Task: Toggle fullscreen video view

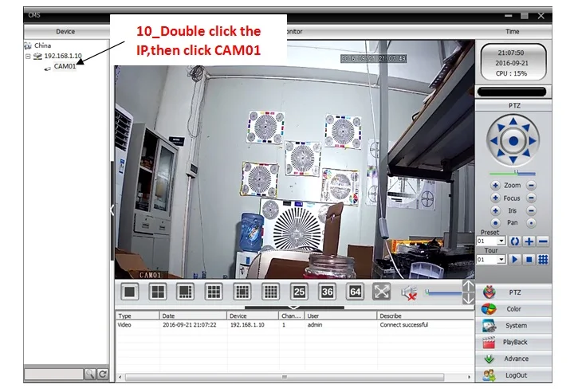Action: [381, 292]
